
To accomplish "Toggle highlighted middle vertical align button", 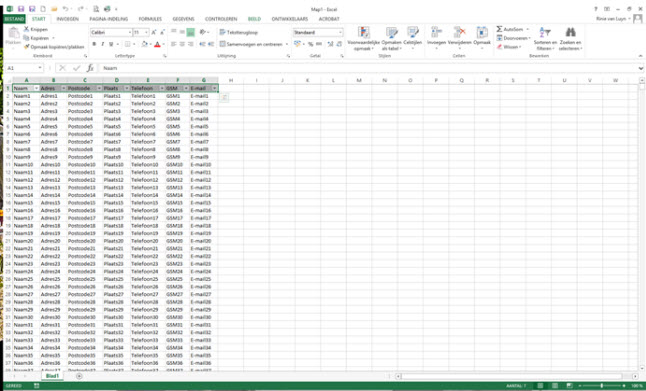I will pyautogui.click(x=190, y=32).
